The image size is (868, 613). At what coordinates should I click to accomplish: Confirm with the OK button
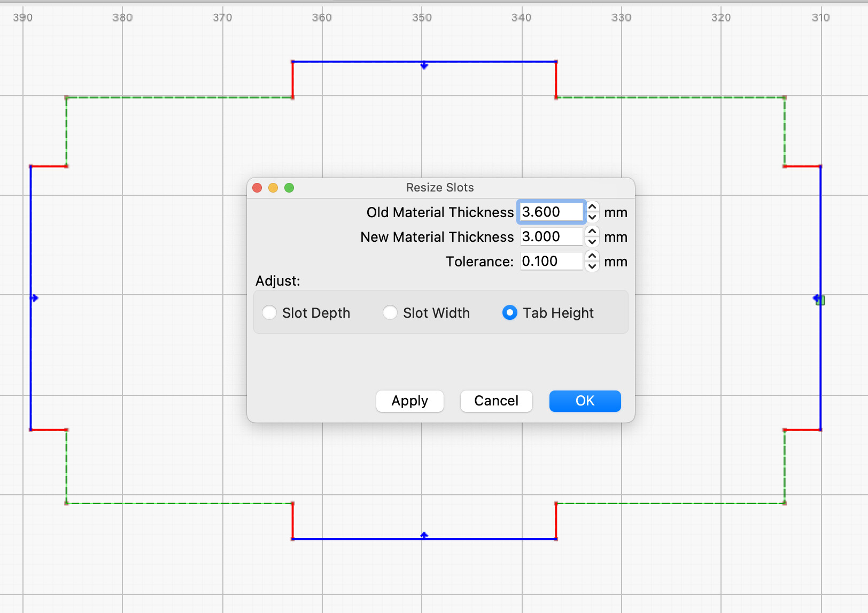585,401
